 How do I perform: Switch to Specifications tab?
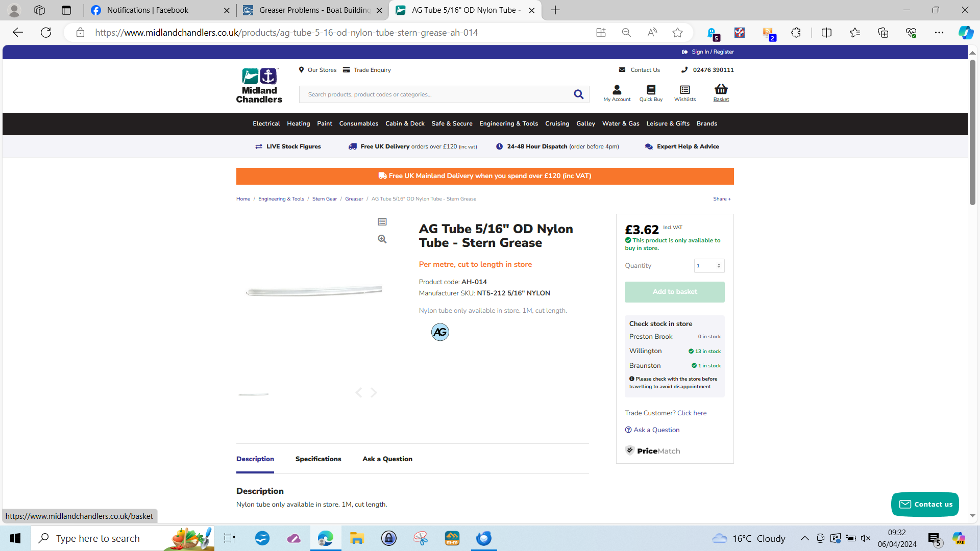coord(318,459)
